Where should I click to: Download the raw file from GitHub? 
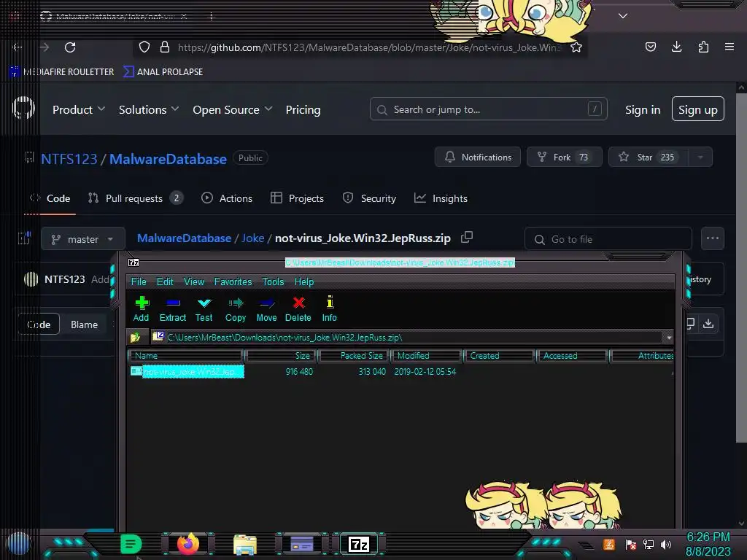tap(708, 324)
